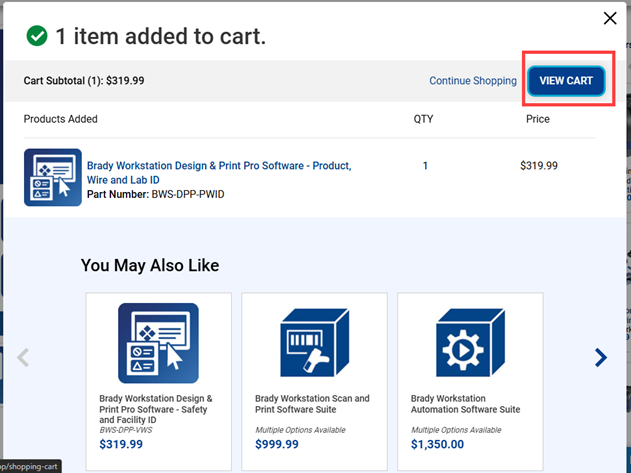Open the Safety and Facility ID product image
This screenshot has width=631, height=473.
(158, 343)
